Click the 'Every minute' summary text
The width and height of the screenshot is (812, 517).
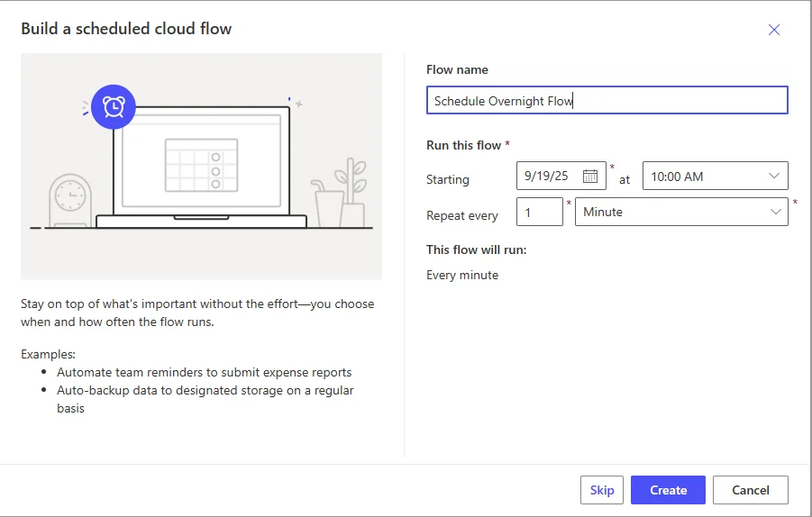pyautogui.click(x=462, y=276)
